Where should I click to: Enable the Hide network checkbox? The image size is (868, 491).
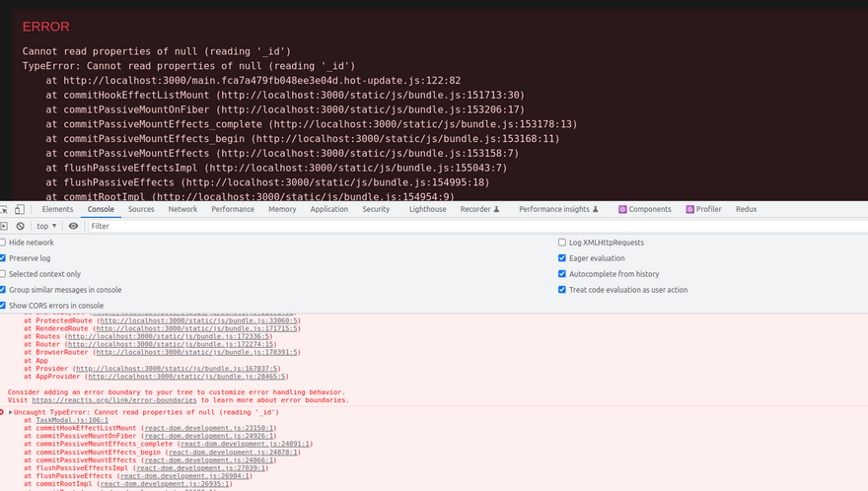3,243
